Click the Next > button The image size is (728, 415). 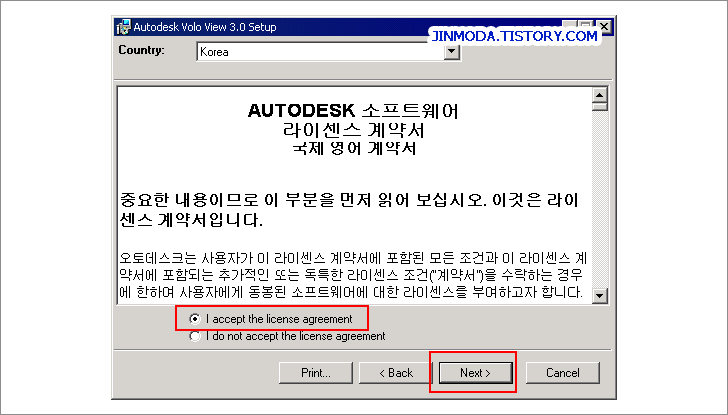coord(475,373)
